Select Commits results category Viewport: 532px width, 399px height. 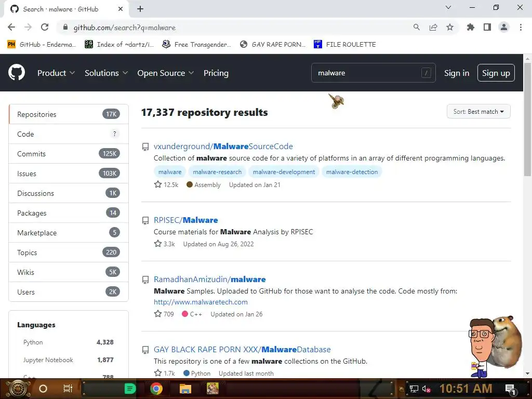pos(69,154)
